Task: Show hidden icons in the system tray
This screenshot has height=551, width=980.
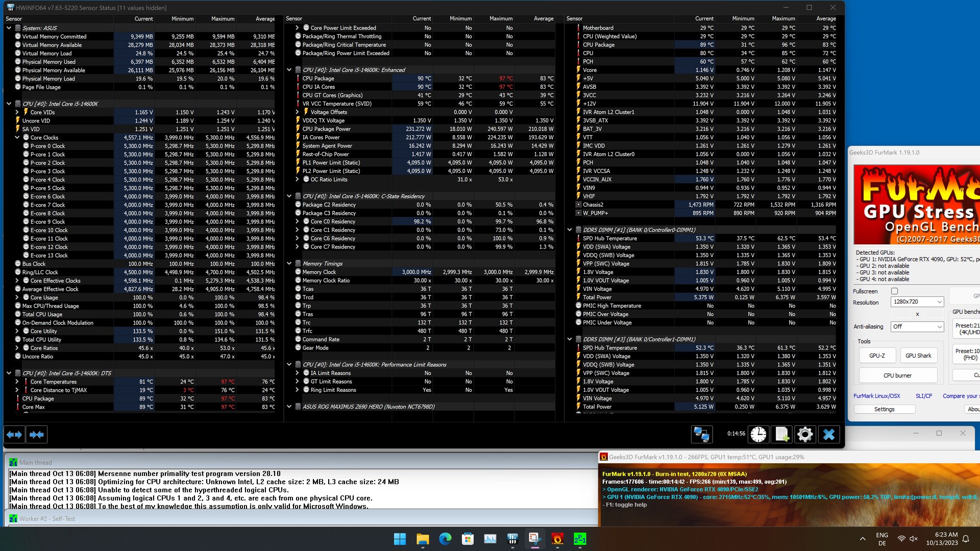Action: click(x=863, y=539)
